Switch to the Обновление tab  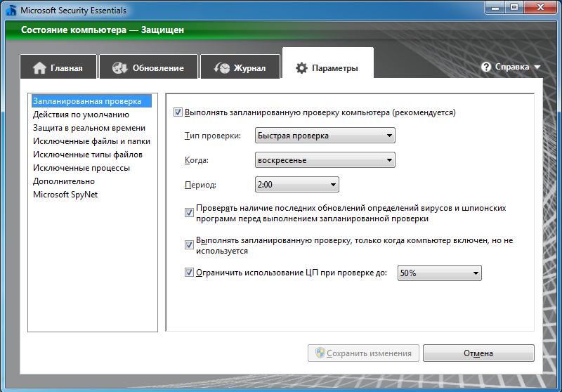click(148, 66)
